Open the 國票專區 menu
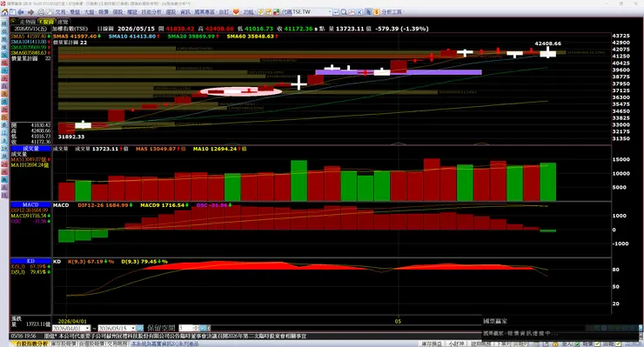Image resolution: width=644 pixels, height=347 pixels. (x=205, y=12)
